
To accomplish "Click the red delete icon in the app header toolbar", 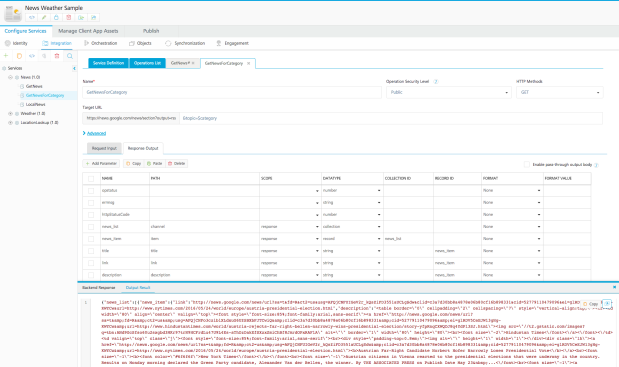I will point(69,17).
